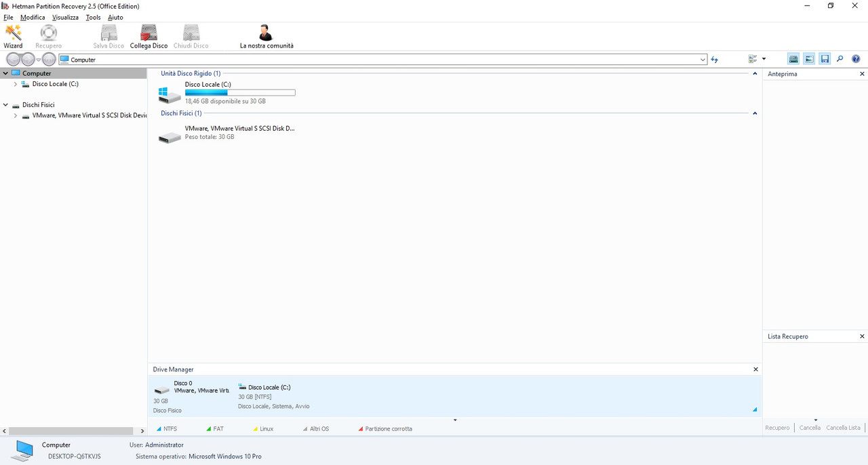This screenshot has width=868, height=465.
Task: Open the Aiuto menu
Action: pyautogui.click(x=115, y=17)
